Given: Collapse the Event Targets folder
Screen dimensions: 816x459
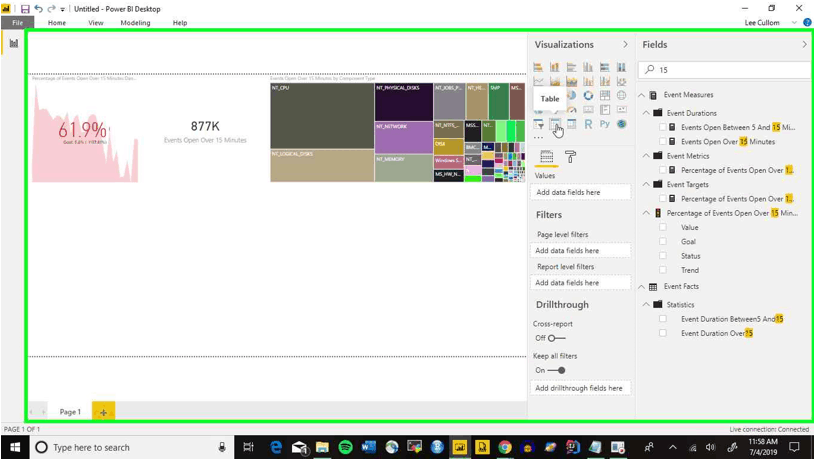Looking at the screenshot, I should [646, 185].
